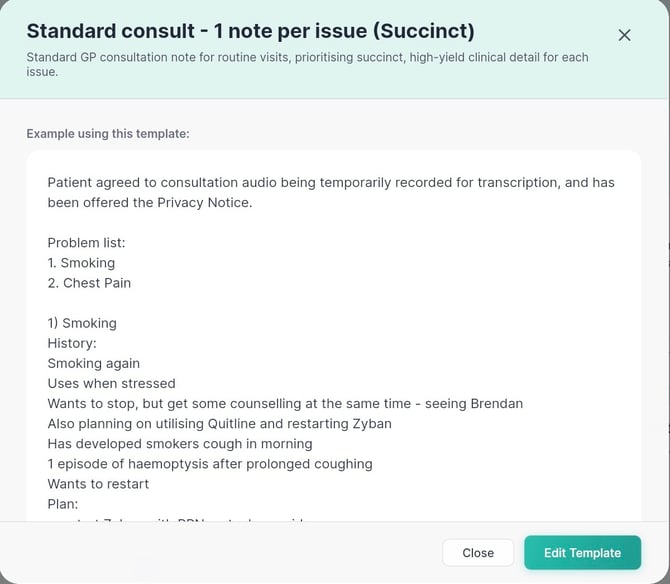
Task: Click the haemoptysis episode line
Action: [x=210, y=463]
